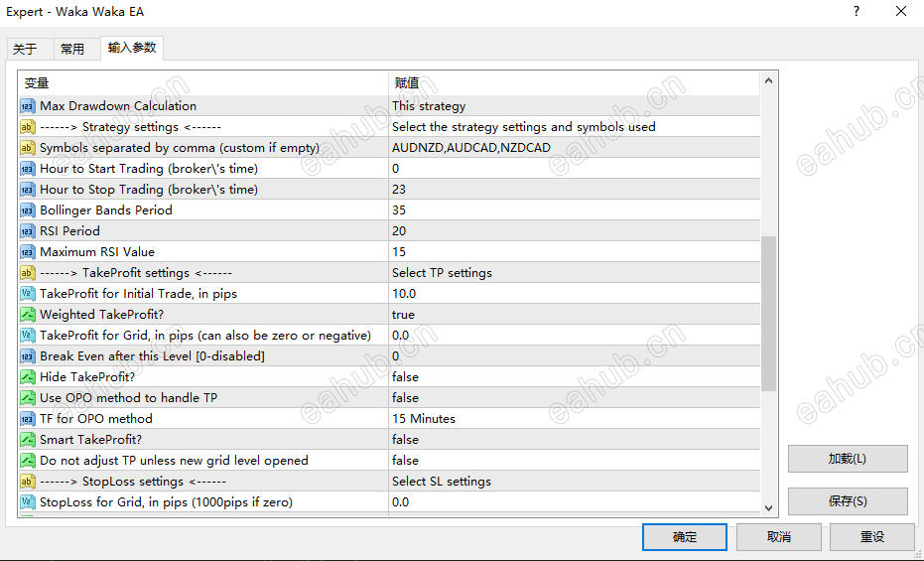Image resolution: width=924 pixels, height=561 pixels.
Task: Close the Waka Waka EA dialog
Action: point(901,11)
